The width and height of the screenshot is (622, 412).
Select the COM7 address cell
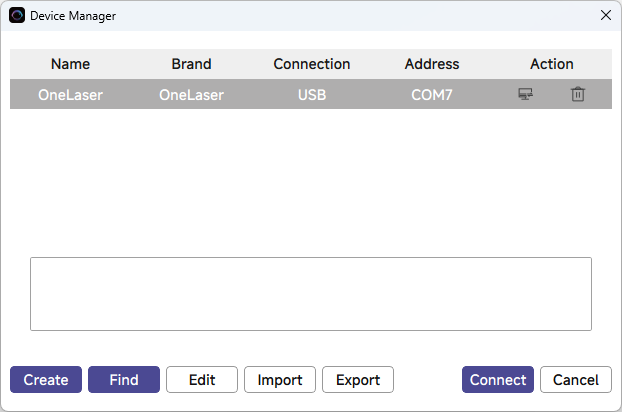(432, 95)
